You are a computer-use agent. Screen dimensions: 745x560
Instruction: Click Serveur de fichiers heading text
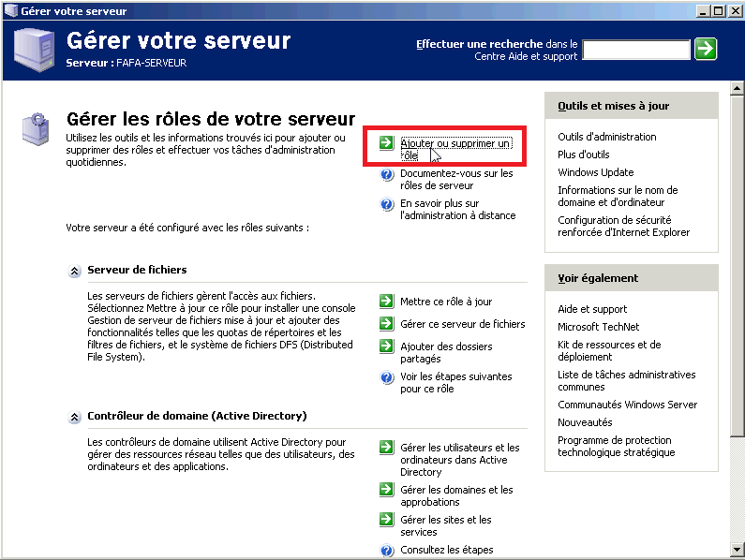(x=137, y=270)
